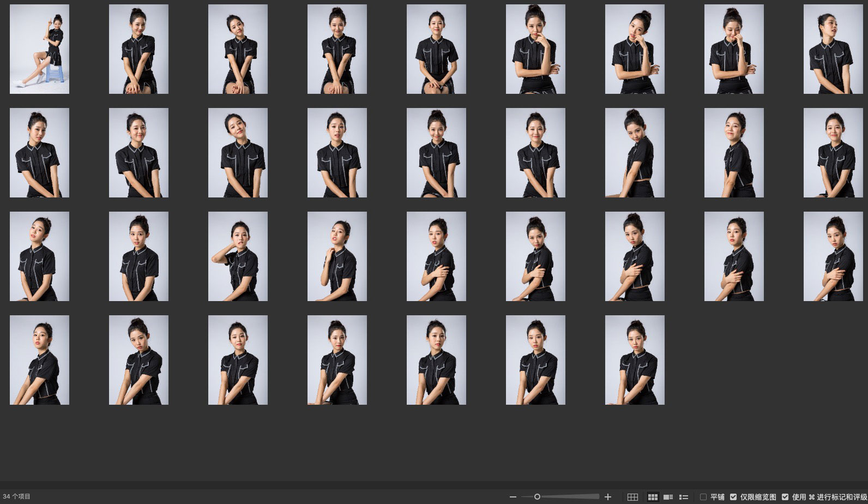This screenshot has width=868, height=504.
Task: Select the seventh thumbnail in the second row
Action: tap(635, 153)
